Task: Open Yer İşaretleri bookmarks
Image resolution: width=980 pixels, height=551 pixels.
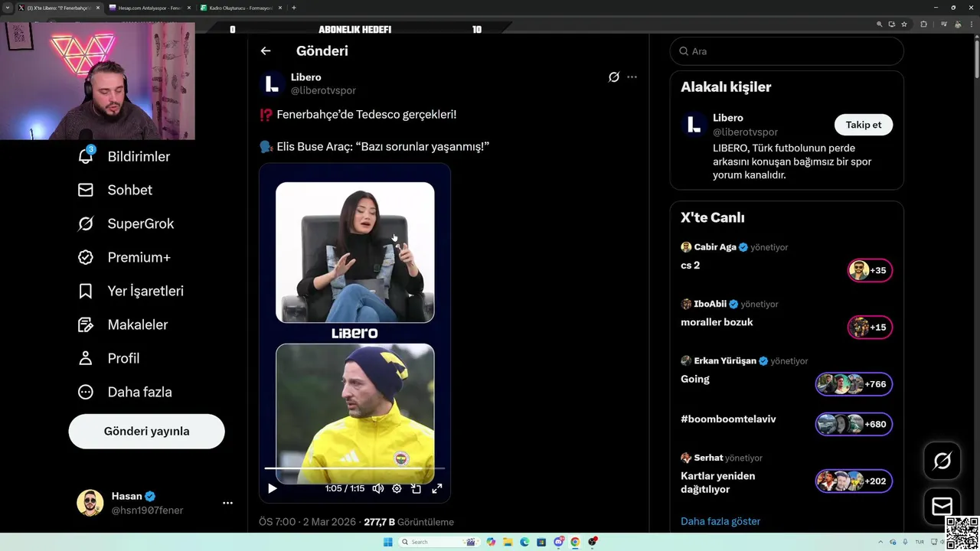Action: pos(130,291)
